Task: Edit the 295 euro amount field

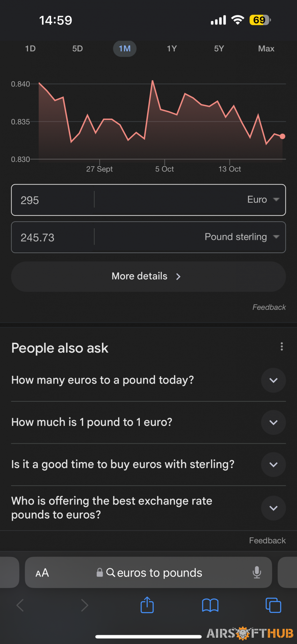Action: 52,200
